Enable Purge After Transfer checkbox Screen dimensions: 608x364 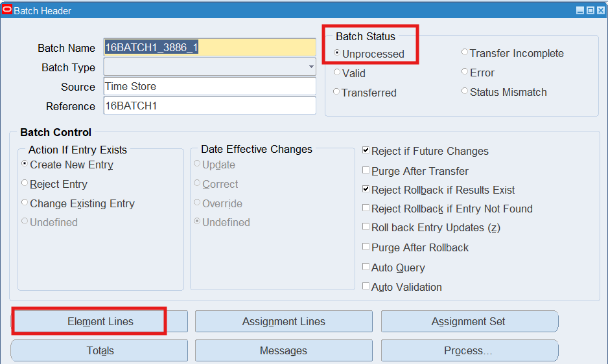[366, 171]
